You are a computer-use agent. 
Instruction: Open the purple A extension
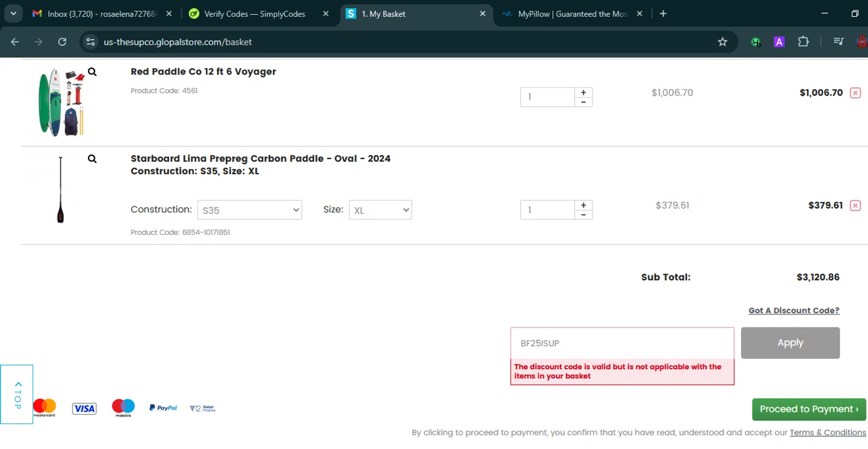(779, 42)
